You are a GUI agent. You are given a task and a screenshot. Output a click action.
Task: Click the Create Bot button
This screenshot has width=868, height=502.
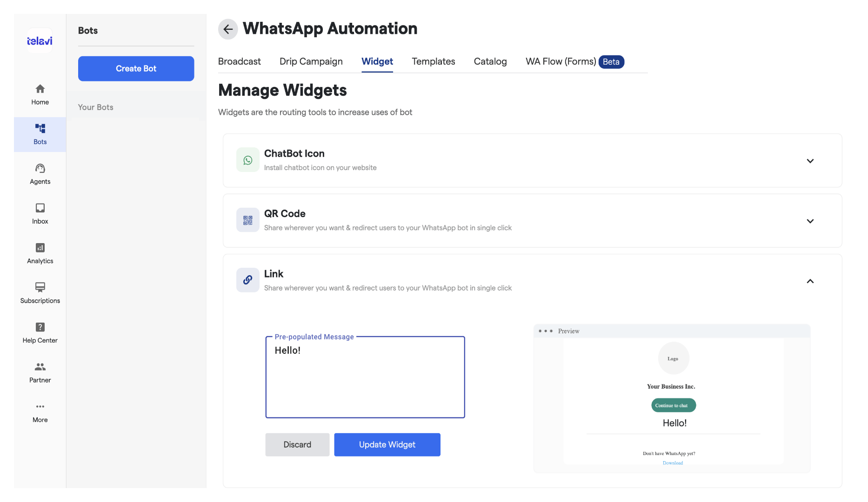[x=136, y=69]
